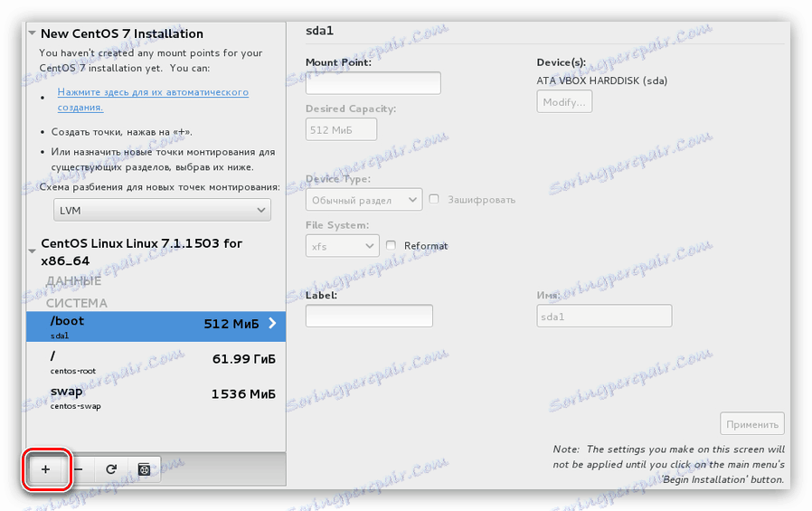
Task: Focus the Label input field
Action: click(369, 316)
